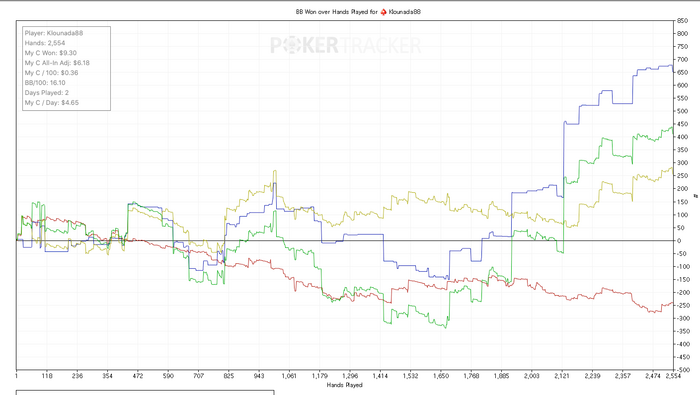Select 'My C Won: $9.30' stat line
The height and width of the screenshot is (395, 700).
[50, 53]
